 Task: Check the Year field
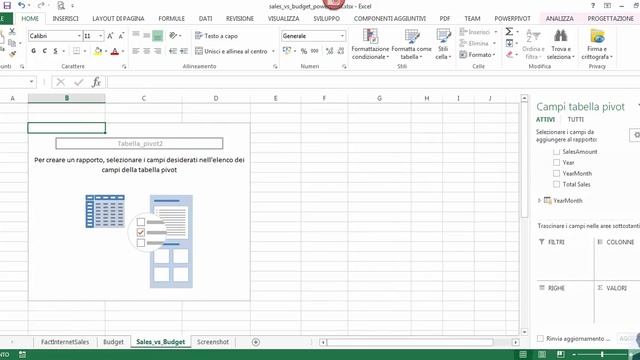556,162
